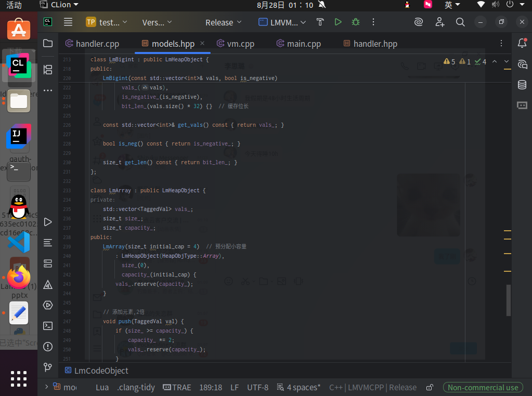Click the UTF-8 encoding status item
Image resolution: width=532 pixels, height=396 pixels.
click(x=257, y=387)
